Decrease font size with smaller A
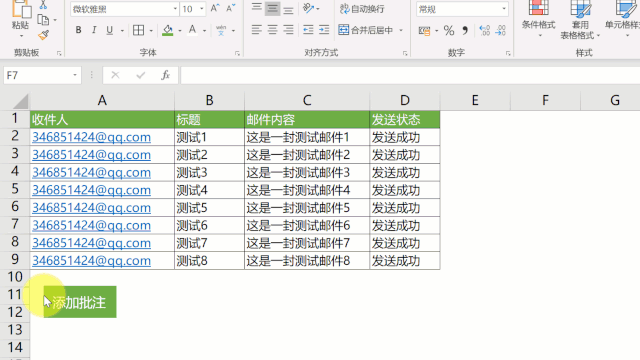The image size is (640, 360). coord(231,8)
